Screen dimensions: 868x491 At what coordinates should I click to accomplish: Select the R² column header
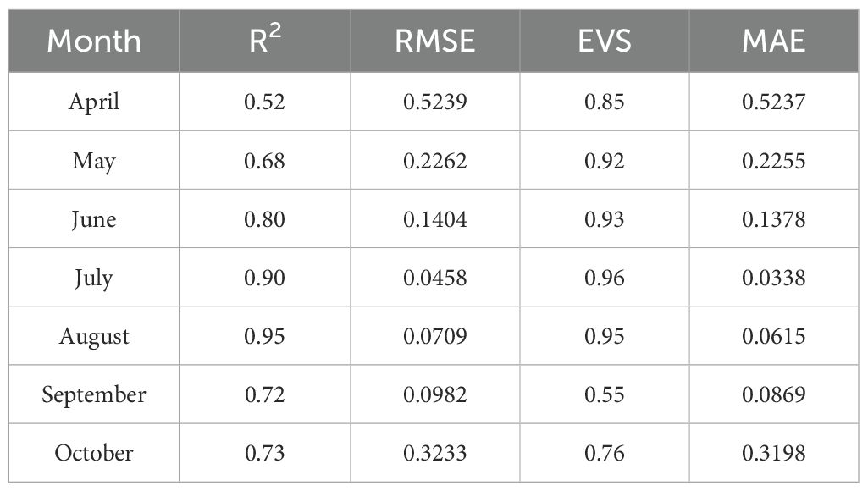point(264,41)
